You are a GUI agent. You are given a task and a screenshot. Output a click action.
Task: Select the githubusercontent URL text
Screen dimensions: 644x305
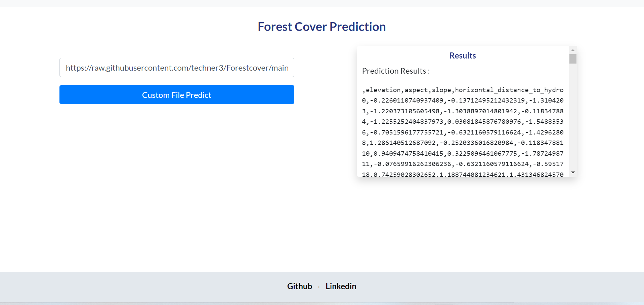click(176, 68)
